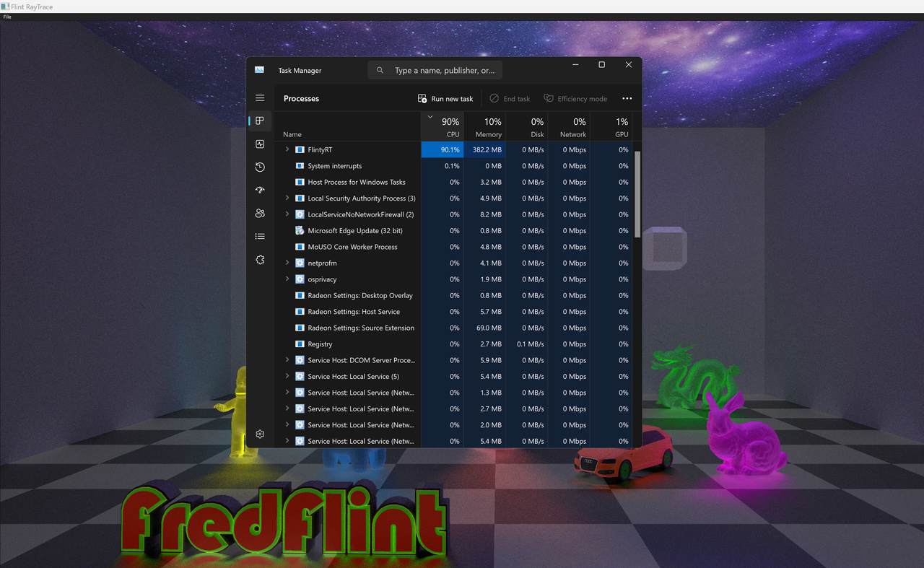The height and width of the screenshot is (568, 924).
Task: Open the Users page icon
Action: (x=260, y=214)
